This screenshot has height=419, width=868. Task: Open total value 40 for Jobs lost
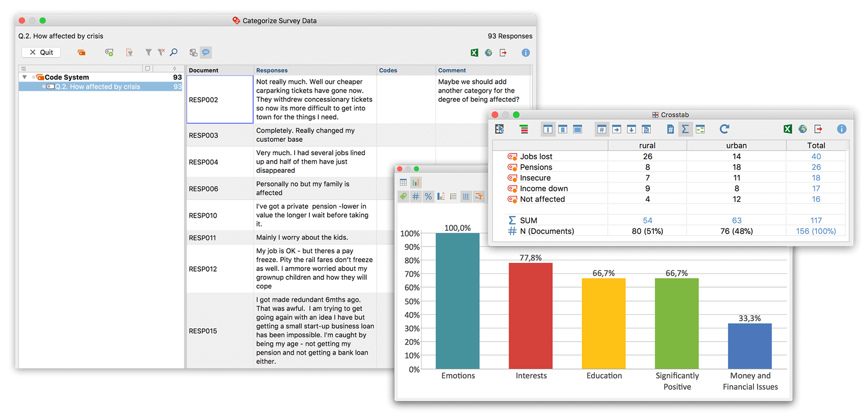tap(816, 156)
